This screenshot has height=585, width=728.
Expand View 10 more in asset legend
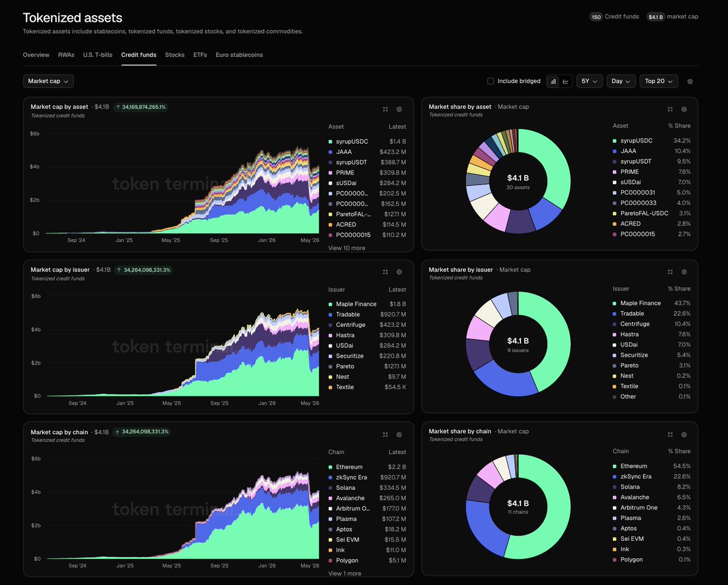[x=347, y=248]
